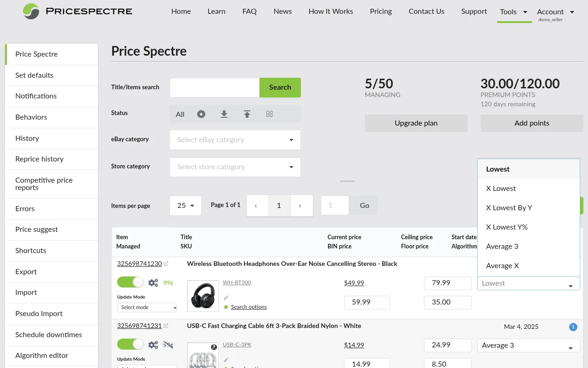Open the Update Mode selector for the headphones

[147, 307]
